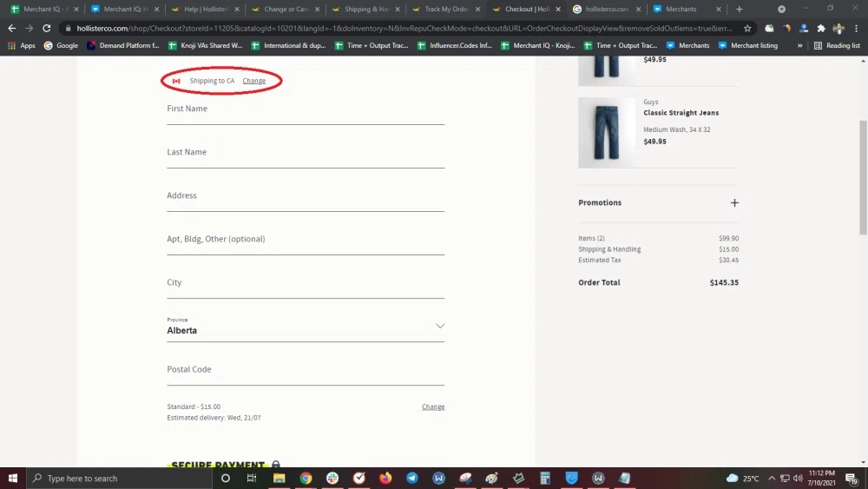Expand the Promotions section with plus
This screenshot has width=868, height=489.
click(x=734, y=202)
